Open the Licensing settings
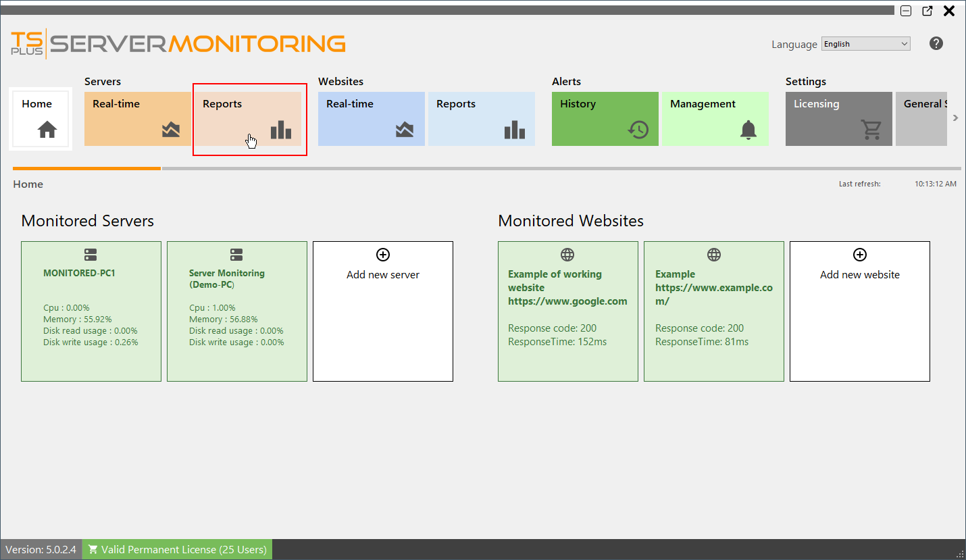The image size is (966, 560). pos(838,119)
